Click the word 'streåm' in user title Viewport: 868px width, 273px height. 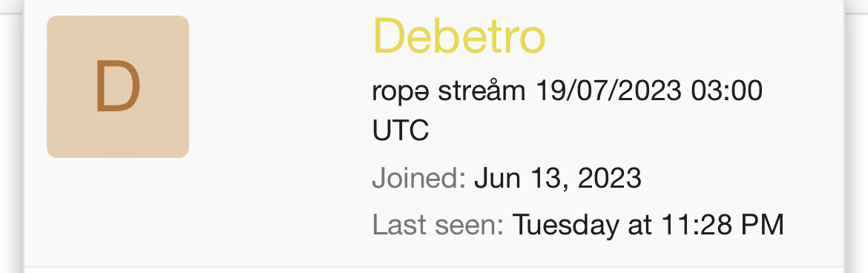tap(481, 91)
